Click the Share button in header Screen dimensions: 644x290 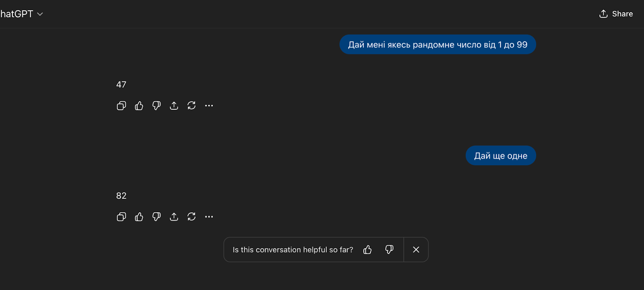point(616,14)
